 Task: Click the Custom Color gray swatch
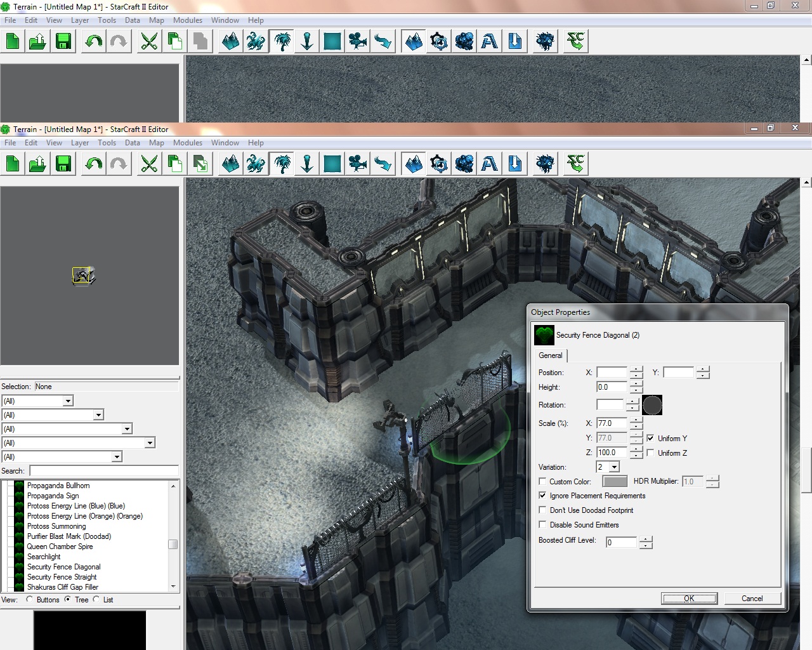614,482
